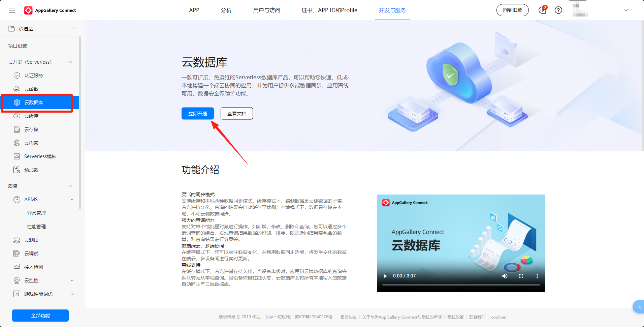The height and width of the screenshot is (327, 644).
Task: Open the 联系我们 footer link
Action: tap(477, 317)
